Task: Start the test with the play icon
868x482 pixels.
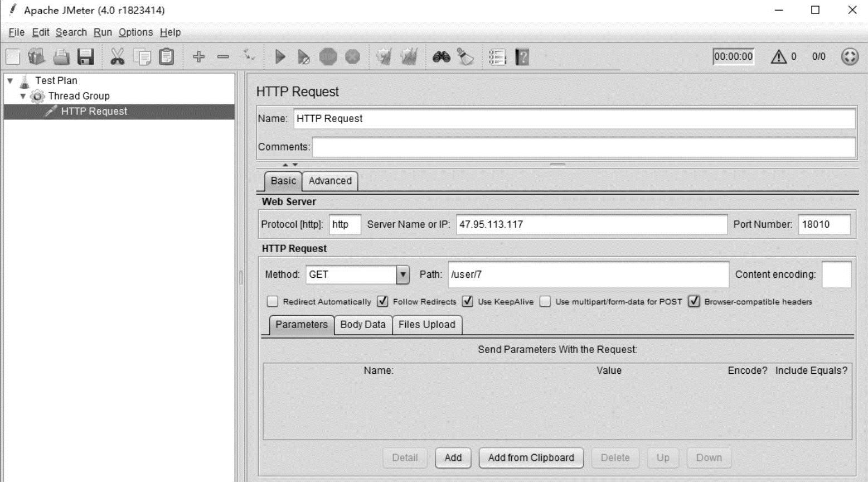Action: pos(280,57)
